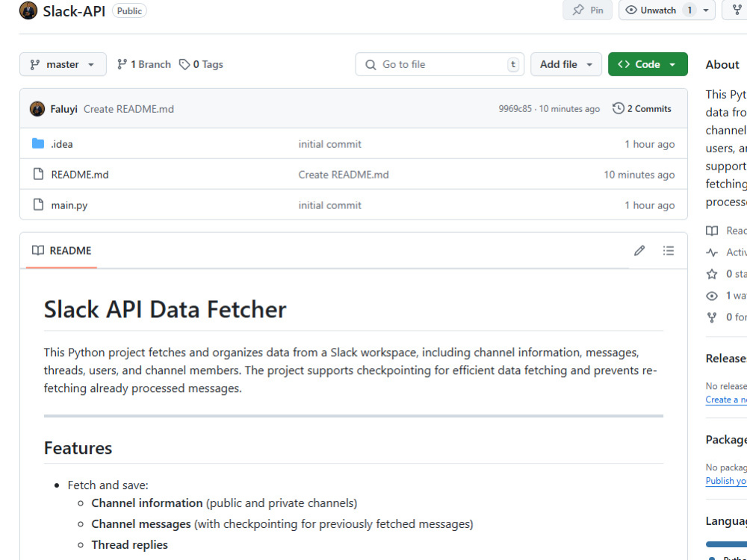The height and width of the screenshot is (560, 747).
Task: Click the watching eye icon in About
Action: coord(712,296)
